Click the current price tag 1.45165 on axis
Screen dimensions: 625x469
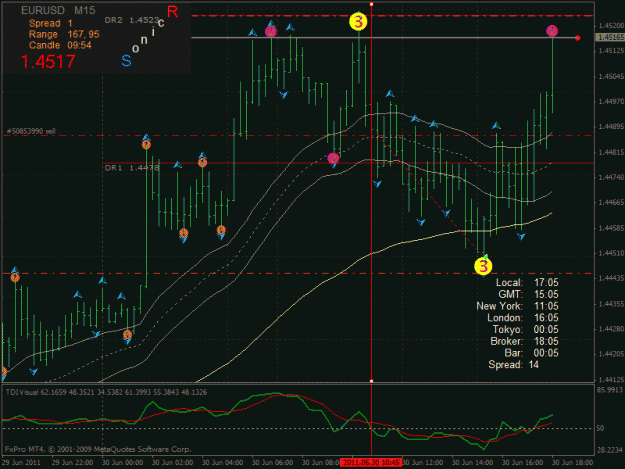click(x=610, y=37)
